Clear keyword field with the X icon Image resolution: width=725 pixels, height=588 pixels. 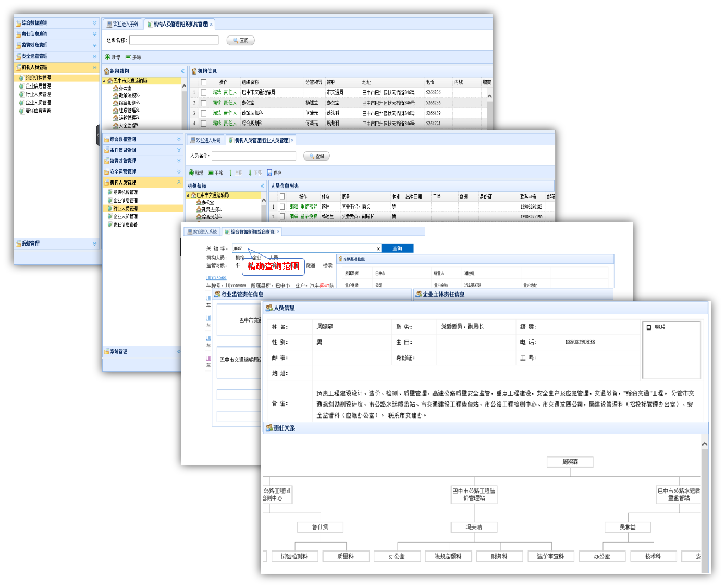pyautogui.click(x=378, y=249)
